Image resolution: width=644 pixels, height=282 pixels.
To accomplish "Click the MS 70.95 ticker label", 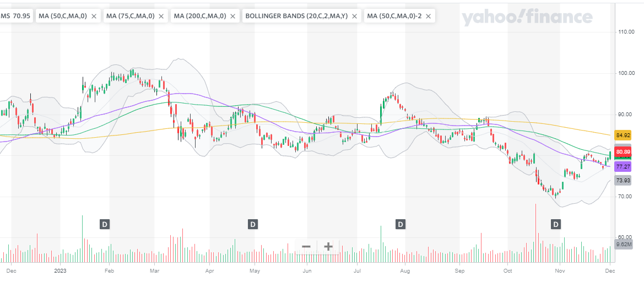I will pyautogui.click(x=15, y=17).
